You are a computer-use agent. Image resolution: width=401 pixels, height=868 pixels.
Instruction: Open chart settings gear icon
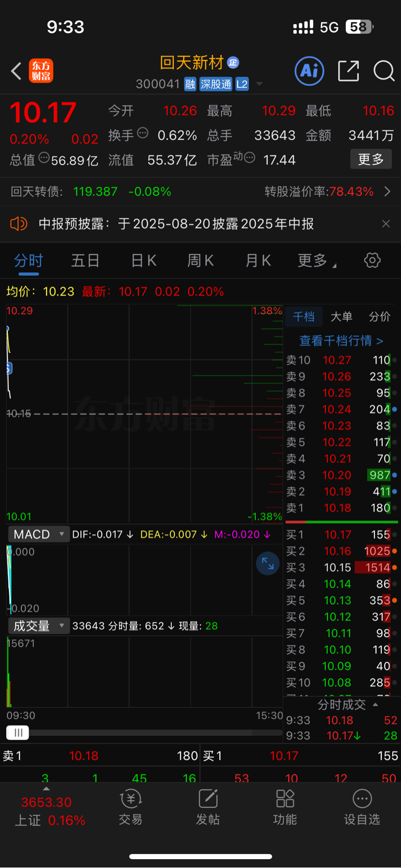point(372,260)
